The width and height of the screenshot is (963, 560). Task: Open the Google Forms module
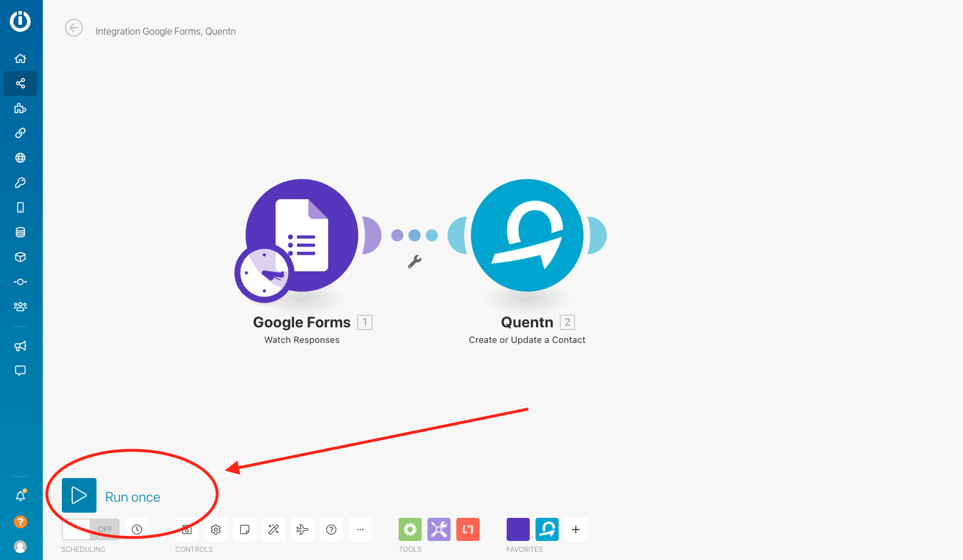coord(302,235)
